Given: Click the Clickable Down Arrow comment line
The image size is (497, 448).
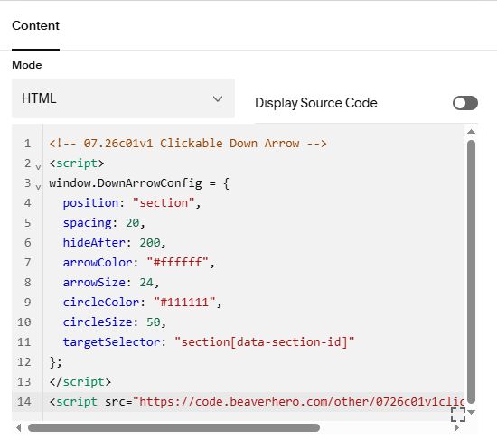Looking at the screenshot, I should point(188,144).
